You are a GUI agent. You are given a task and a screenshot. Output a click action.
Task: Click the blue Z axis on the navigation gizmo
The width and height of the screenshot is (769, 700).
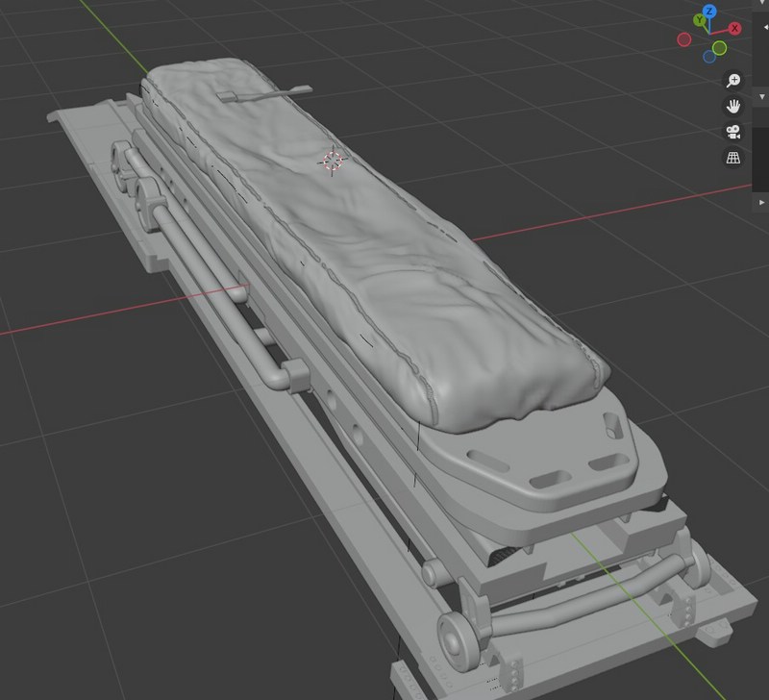click(x=709, y=12)
